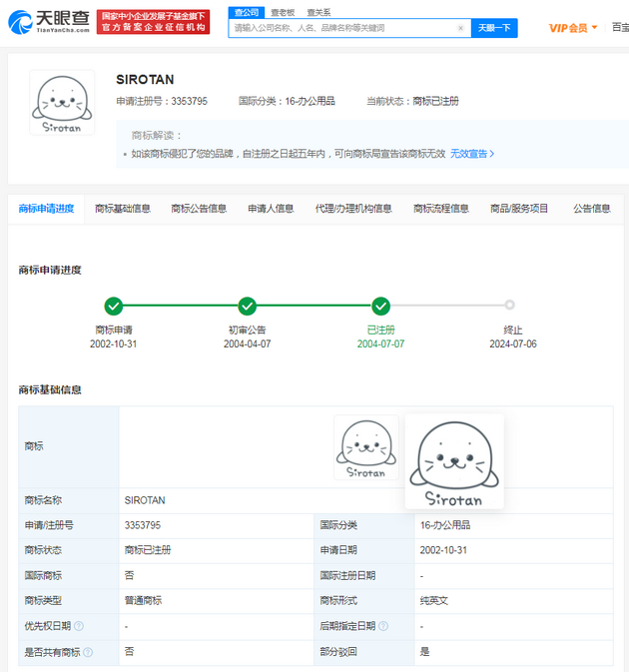This screenshot has height=672, width=629.
Task: Click the 已注册 green checkmark step
Action: click(x=380, y=306)
